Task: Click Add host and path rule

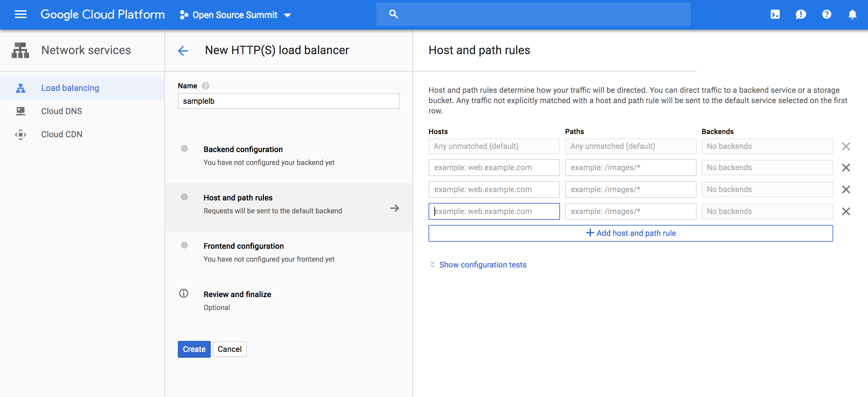Action: point(631,233)
